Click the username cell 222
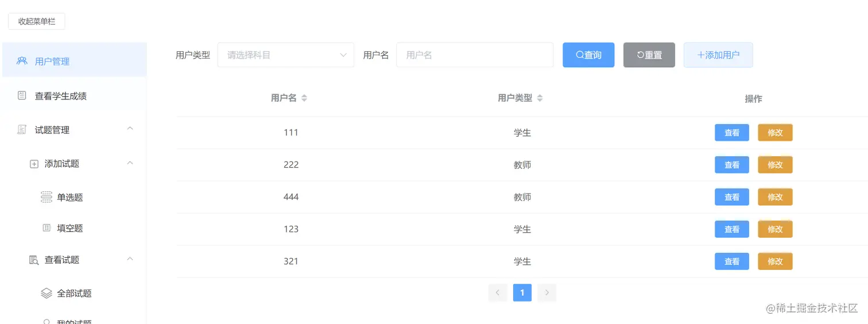Screen dimensions: 868x324 tap(291, 165)
